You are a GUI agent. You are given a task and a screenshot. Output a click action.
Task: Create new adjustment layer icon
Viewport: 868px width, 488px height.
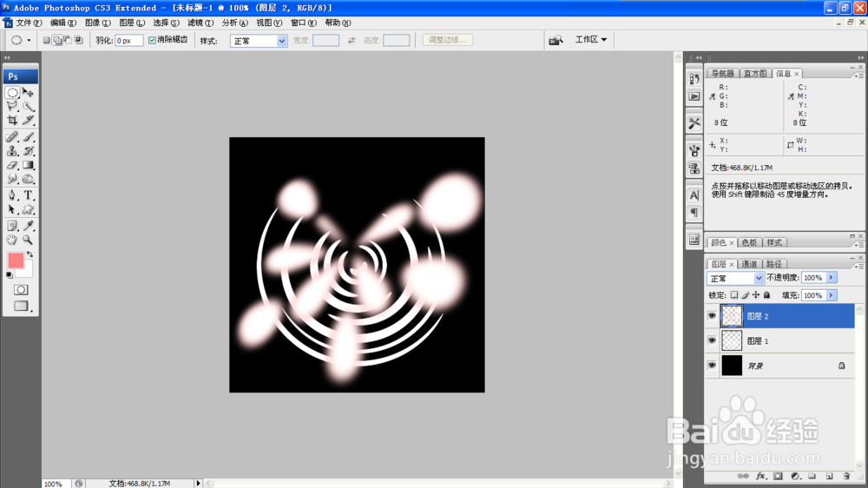[x=795, y=476]
